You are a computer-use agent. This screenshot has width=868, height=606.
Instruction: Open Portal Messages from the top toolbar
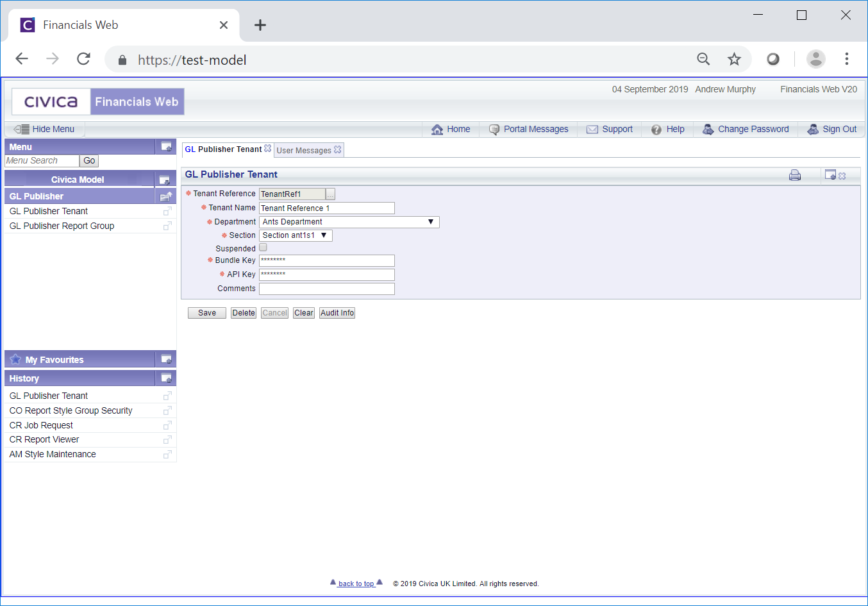click(x=529, y=130)
